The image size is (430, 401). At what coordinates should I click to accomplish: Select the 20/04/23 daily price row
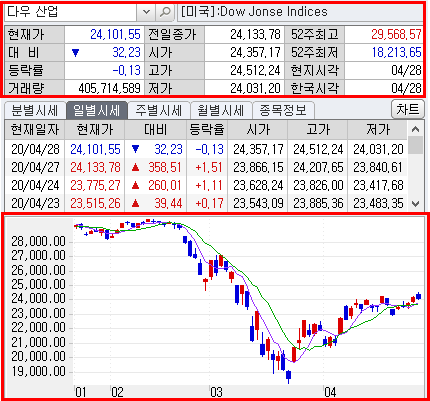[206, 203]
